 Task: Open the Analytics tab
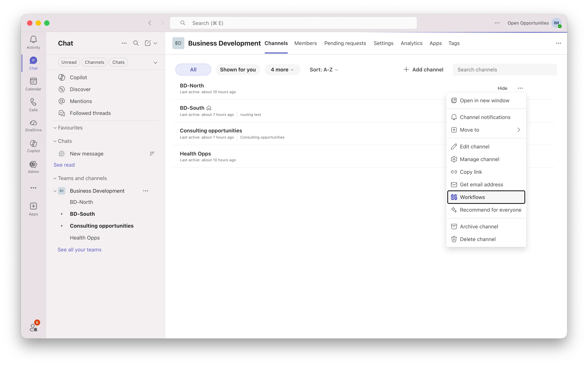click(411, 43)
